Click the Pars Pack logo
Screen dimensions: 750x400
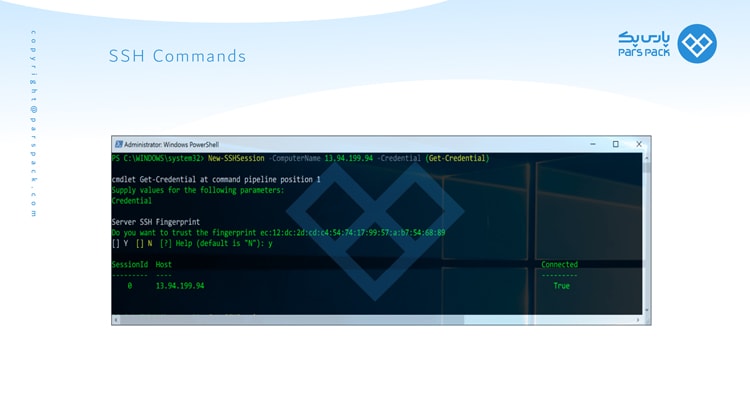[x=667, y=44]
